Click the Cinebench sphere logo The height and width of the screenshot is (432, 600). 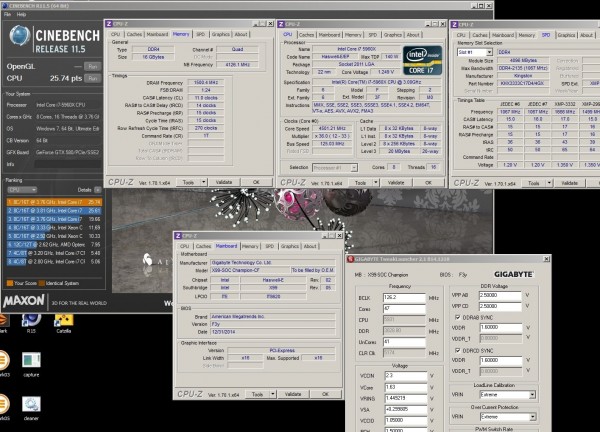[x=20, y=35]
